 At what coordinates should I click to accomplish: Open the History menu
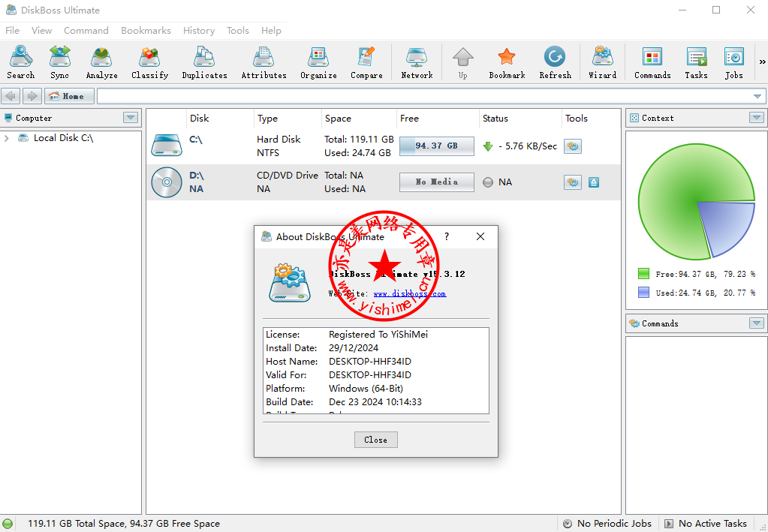click(199, 30)
